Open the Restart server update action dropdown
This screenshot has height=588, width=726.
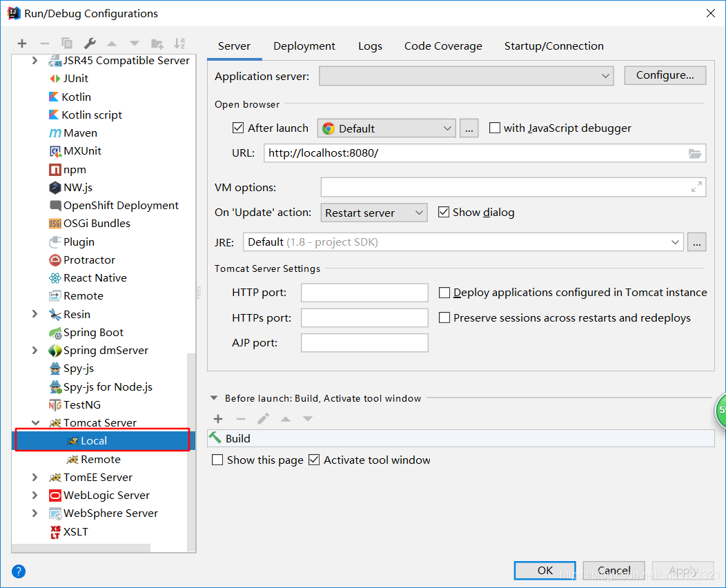374,213
